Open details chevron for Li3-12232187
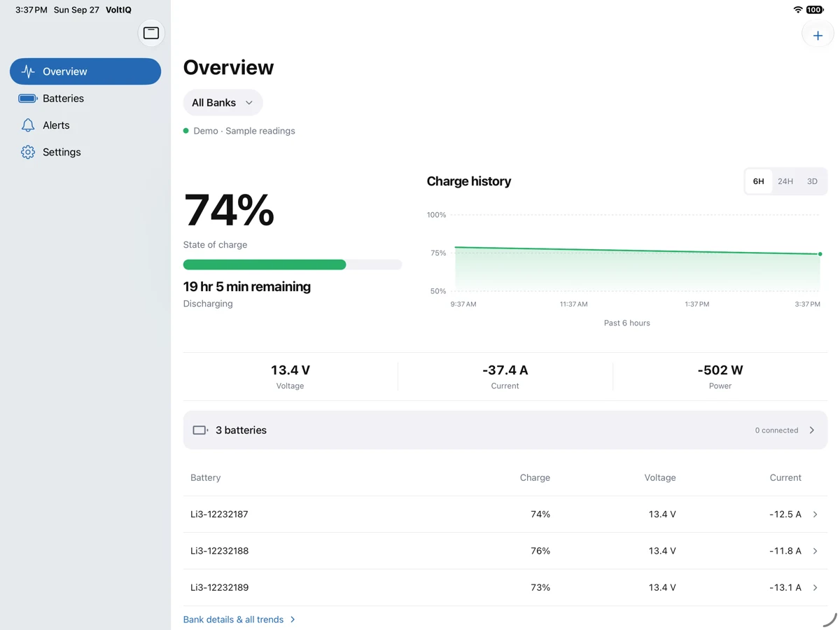Viewport: 840px width, 630px height. pyautogui.click(x=815, y=514)
